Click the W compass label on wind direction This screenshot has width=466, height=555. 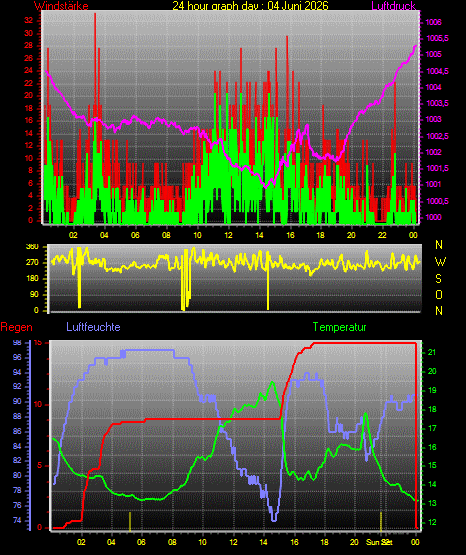pyautogui.click(x=440, y=262)
